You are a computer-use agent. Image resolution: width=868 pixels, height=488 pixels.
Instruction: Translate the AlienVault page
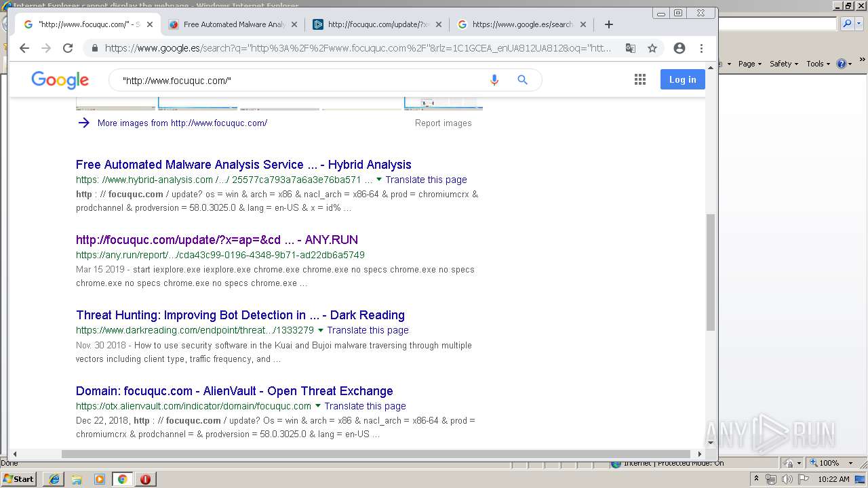pyautogui.click(x=365, y=406)
